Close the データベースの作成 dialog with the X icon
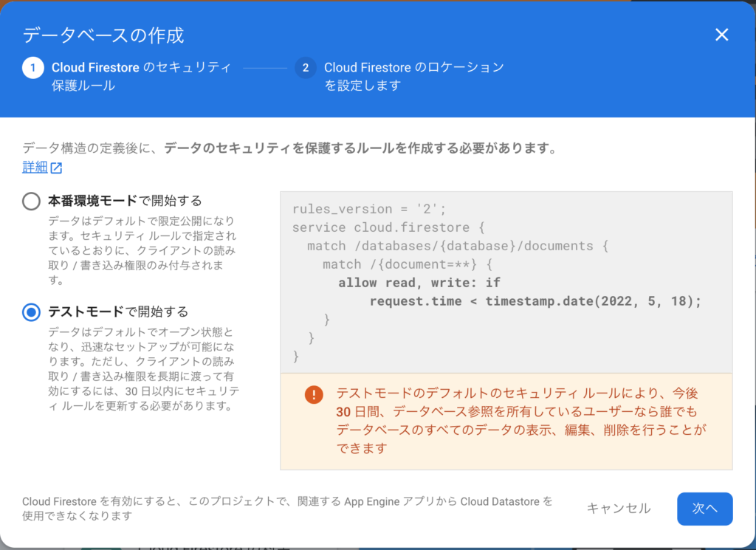This screenshot has width=756, height=550. [721, 35]
